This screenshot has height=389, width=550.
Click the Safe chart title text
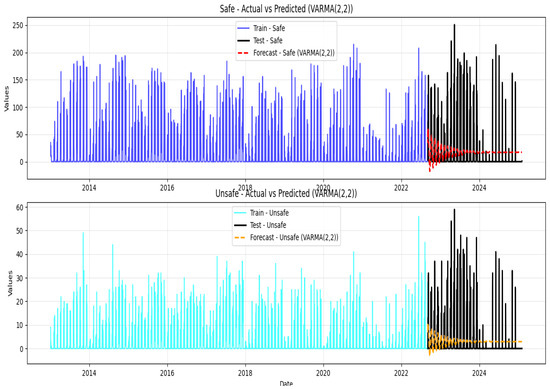click(x=286, y=9)
